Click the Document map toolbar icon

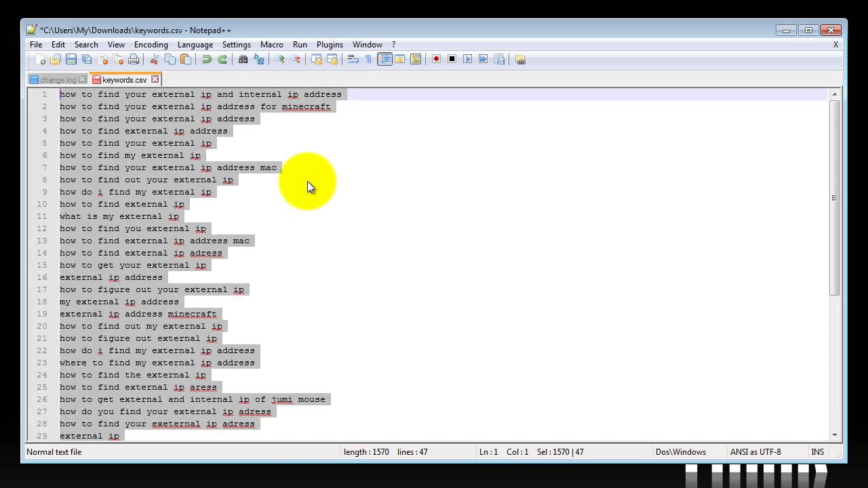[416, 60]
